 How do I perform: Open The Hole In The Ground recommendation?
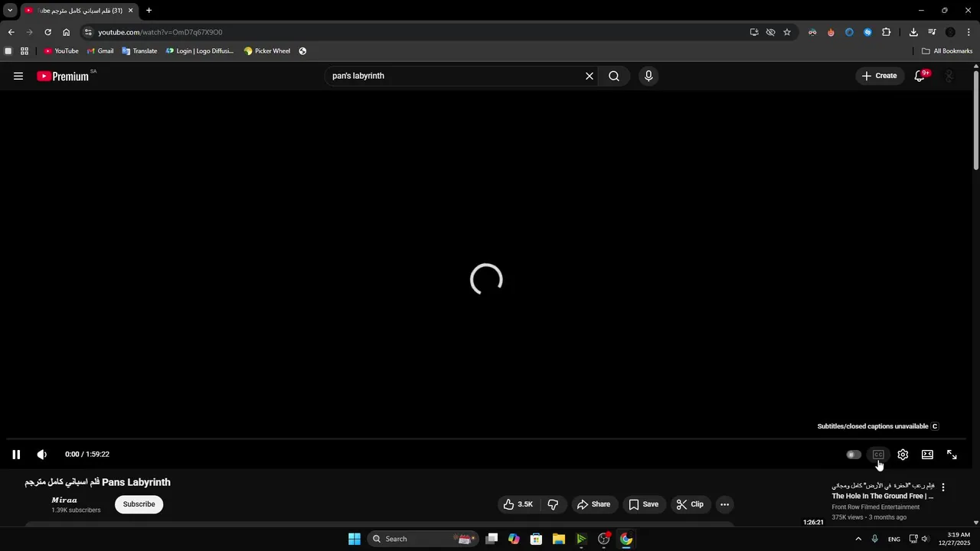(x=883, y=496)
